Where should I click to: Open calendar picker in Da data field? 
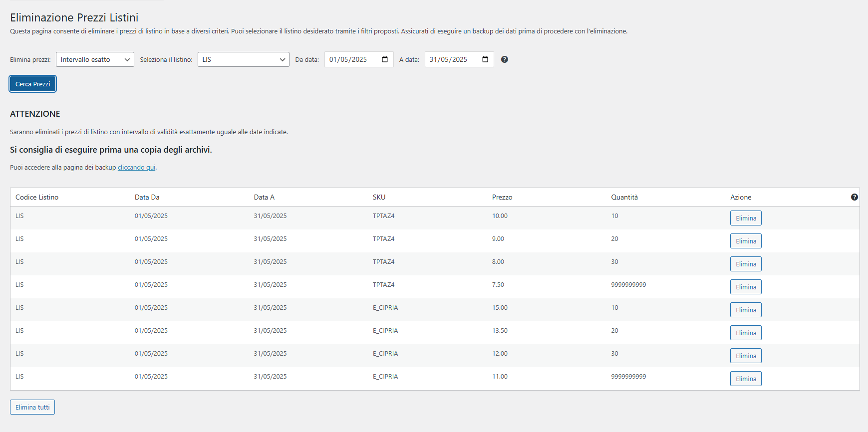[x=385, y=59]
